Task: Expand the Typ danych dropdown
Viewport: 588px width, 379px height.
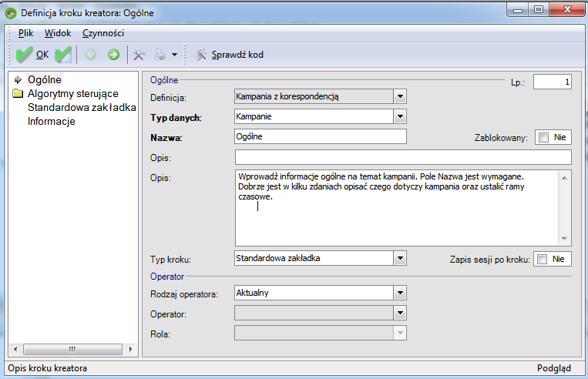Action: click(x=400, y=116)
